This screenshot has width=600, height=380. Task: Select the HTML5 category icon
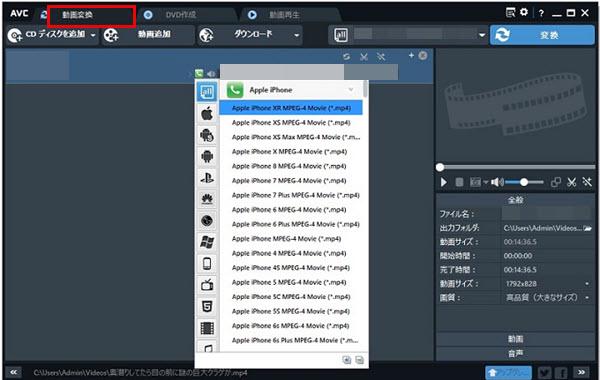207,306
